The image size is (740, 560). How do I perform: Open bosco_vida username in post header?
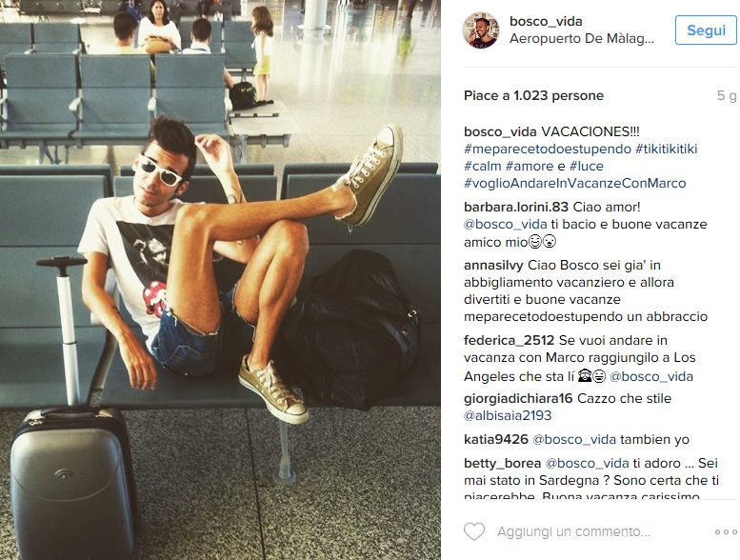[x=546, y=21]
